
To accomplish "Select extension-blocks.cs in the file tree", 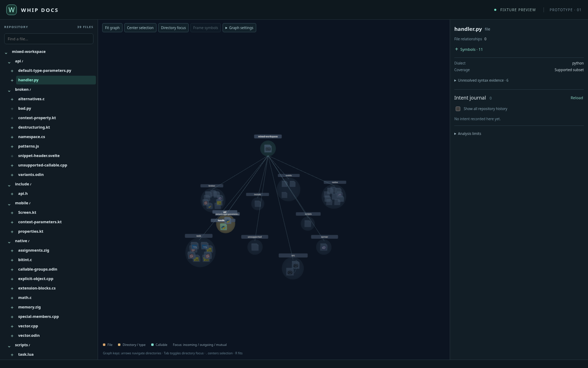I will point(37,288).
